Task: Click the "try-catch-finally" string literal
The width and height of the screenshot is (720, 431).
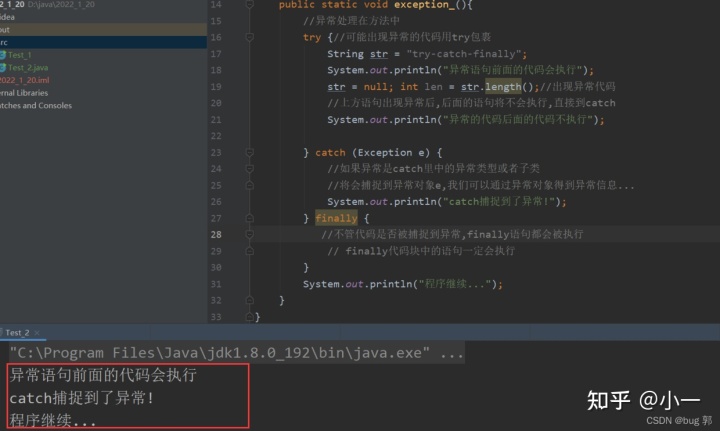Action: click(x=464, y=54)
